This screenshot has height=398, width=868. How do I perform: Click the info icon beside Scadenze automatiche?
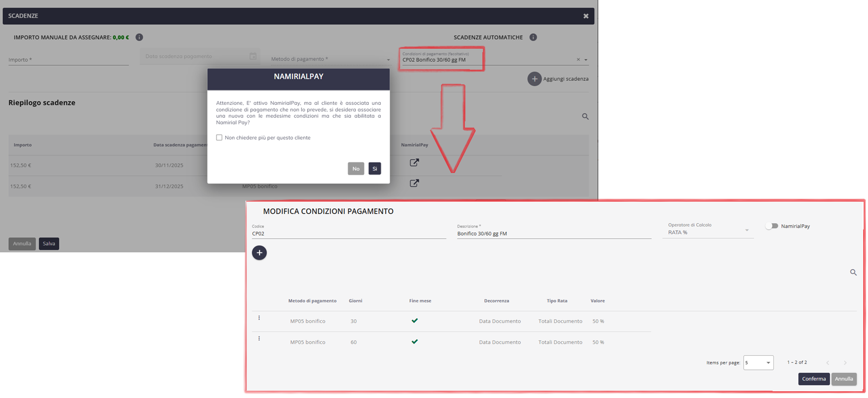click(533, 38)
